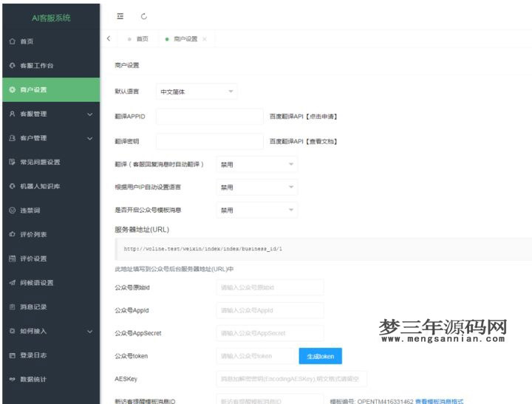Click the 客户管理 sidebar icon
This screenshot has height=404, width=532.
click(x=13, y=138)
